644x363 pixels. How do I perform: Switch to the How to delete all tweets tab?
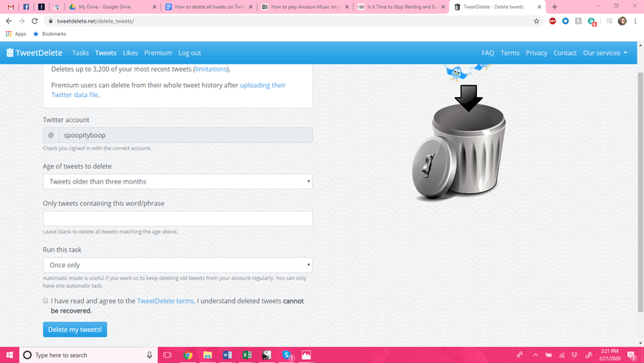(x=209, y=7)
